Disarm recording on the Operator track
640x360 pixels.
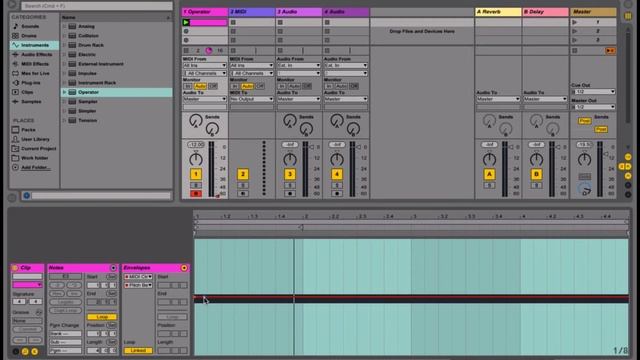click(196, 193)
